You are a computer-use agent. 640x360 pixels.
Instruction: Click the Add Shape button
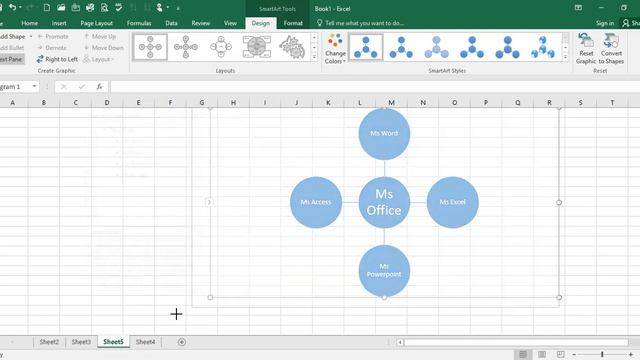(x=12, y=36)
